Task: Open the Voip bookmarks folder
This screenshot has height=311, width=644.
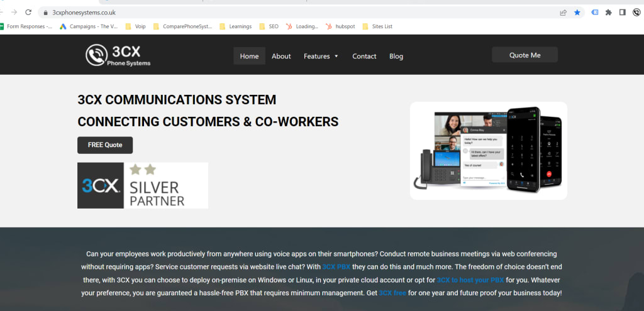Action: coord(135,26)
